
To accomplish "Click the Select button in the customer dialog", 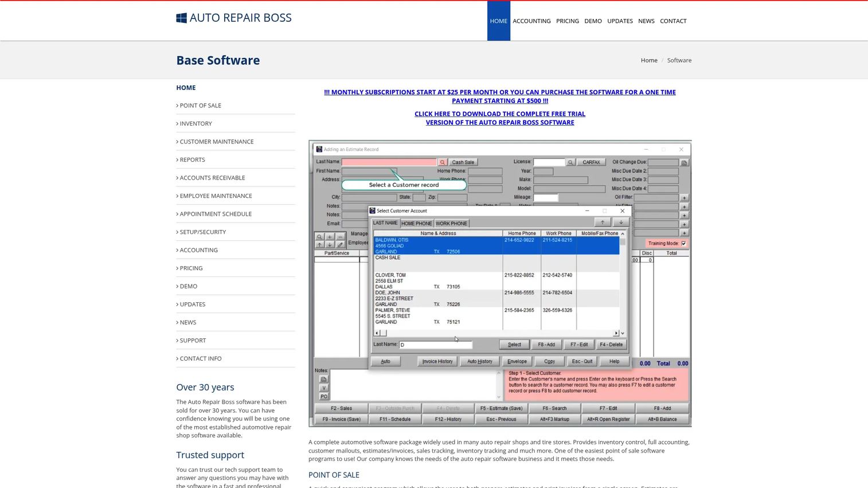I will pyautogui.click(x=514, y=345).
